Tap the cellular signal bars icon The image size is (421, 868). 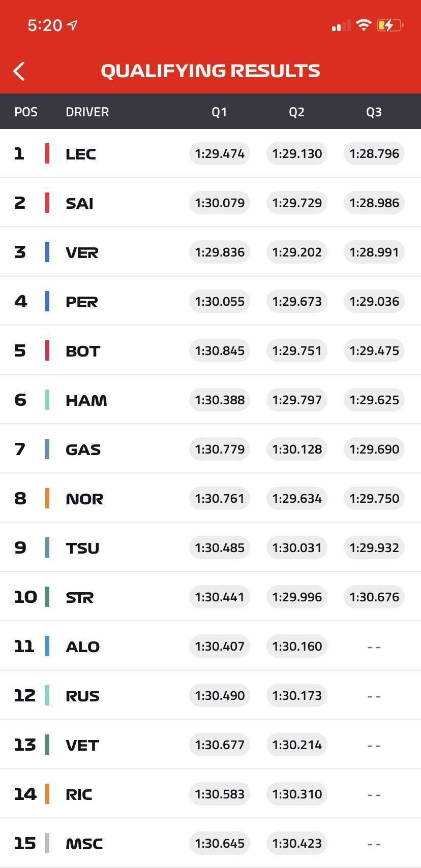point(341,26)
